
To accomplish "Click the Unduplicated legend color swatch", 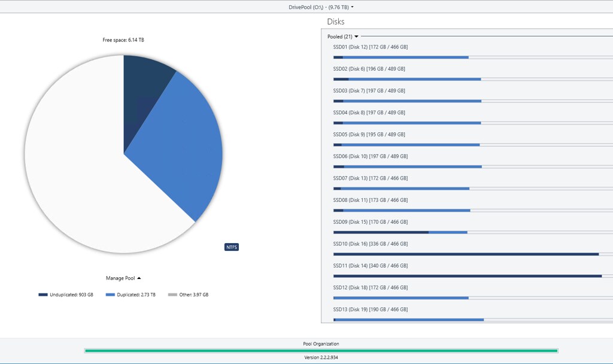I will click(x=43, y=295).
